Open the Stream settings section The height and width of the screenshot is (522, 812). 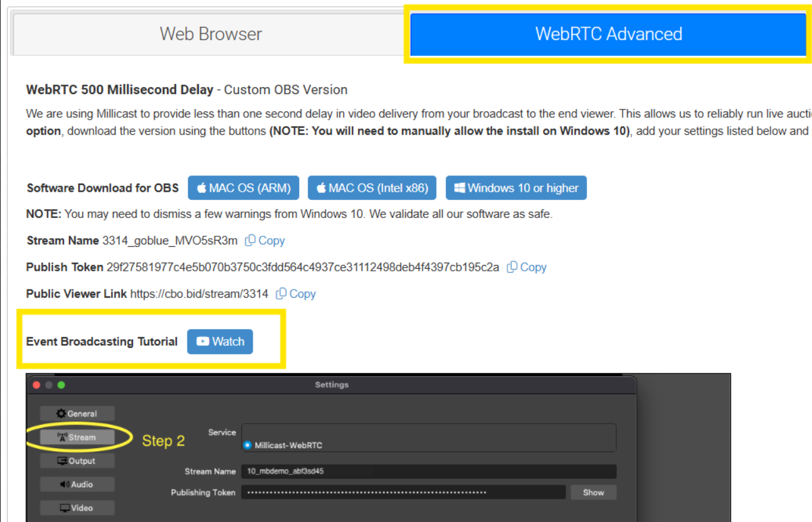(77, 437)
